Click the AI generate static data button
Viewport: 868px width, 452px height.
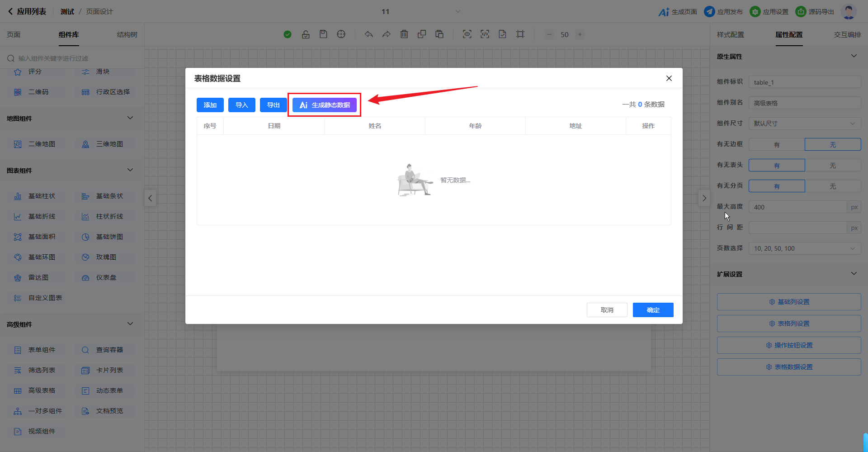[x=325, y=105]
